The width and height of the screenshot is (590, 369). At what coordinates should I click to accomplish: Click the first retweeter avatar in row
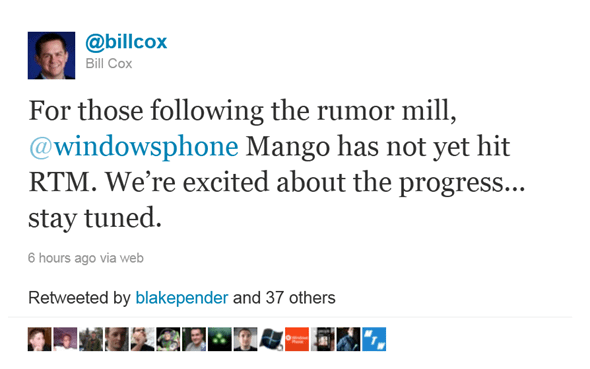(x=40, y=339)
